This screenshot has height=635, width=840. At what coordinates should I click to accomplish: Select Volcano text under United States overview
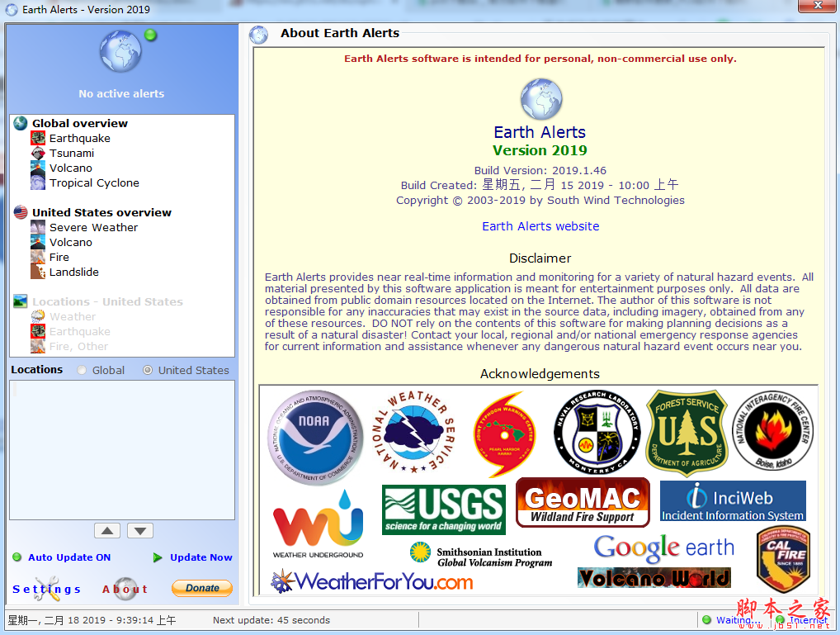tap(71, 243)
